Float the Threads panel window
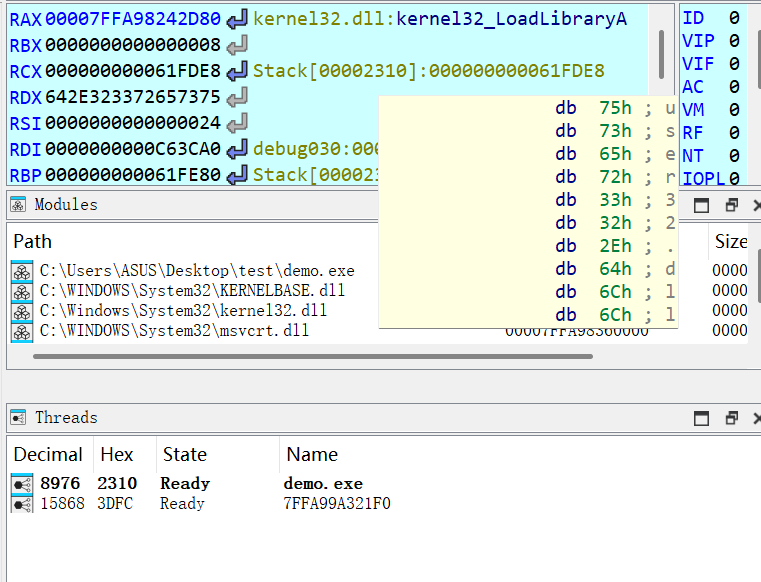 732,418
